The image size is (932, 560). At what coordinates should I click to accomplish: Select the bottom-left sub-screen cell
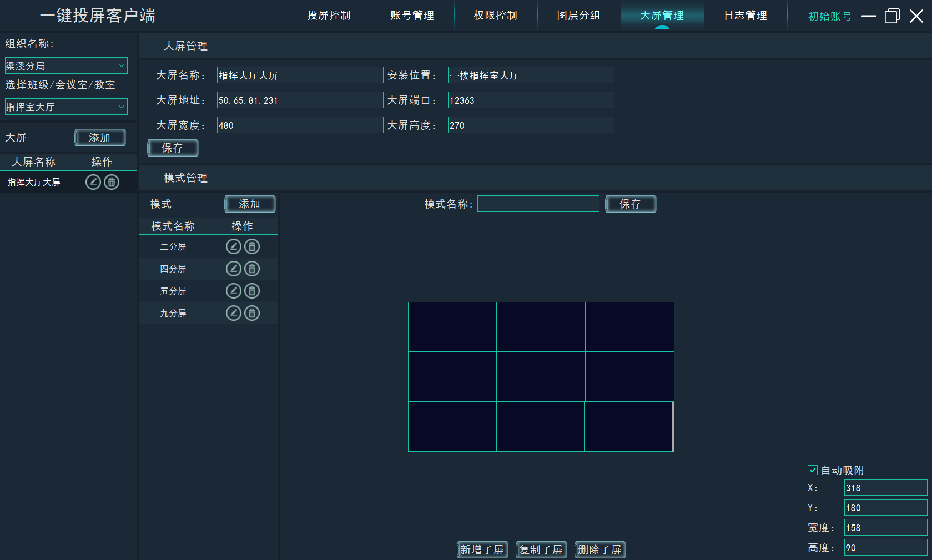click(x=452, y=427)
